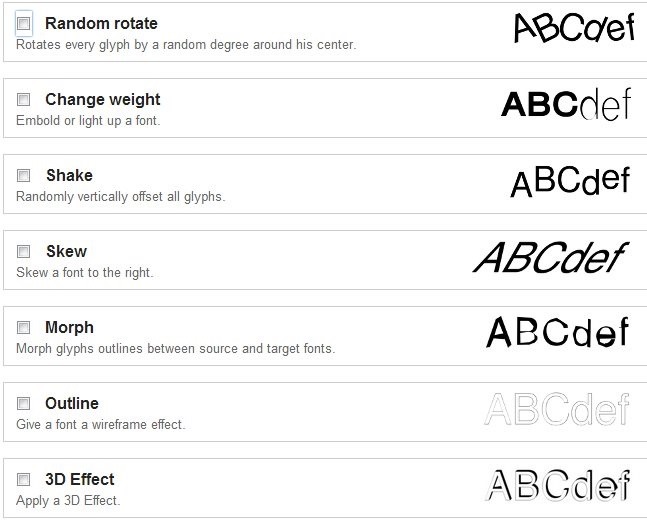Tick the Change weight checkbox
This screenshot has height=520, width=647.
tap(24, 100)
